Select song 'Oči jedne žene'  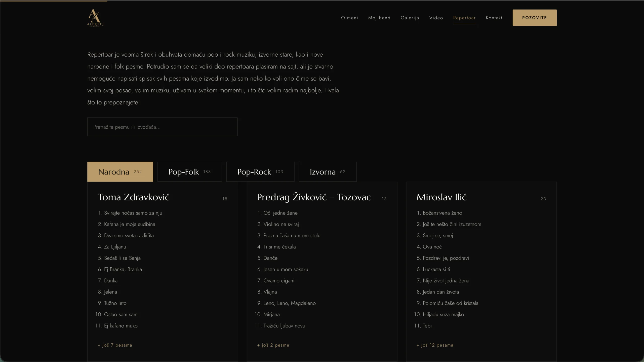280,213
